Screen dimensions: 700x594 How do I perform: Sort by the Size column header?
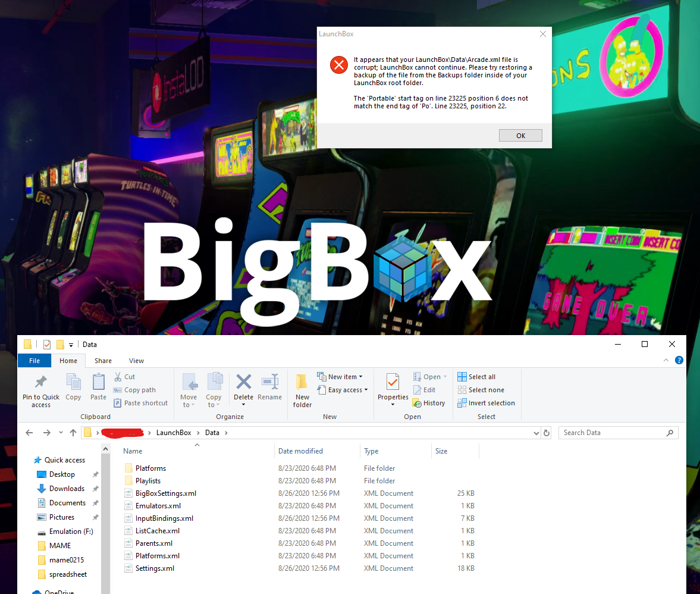pos(441,451)
